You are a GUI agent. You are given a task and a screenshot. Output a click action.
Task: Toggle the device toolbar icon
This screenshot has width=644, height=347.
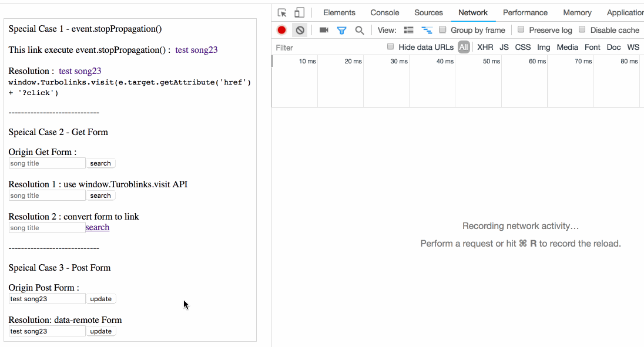299,13
